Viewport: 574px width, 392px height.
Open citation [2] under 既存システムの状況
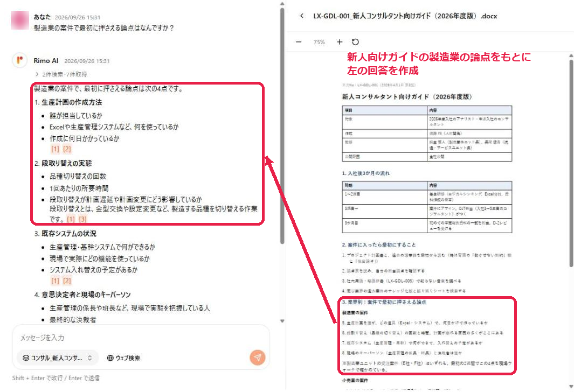coord(67,281)
